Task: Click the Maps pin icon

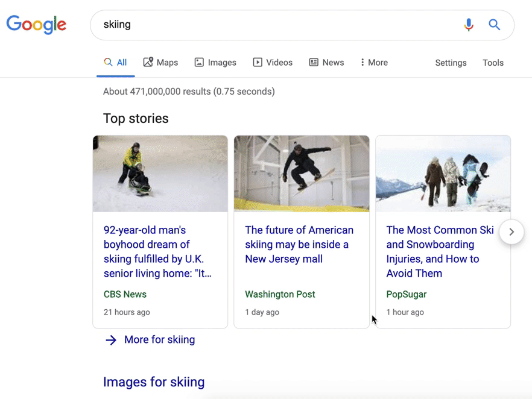Action: pyautogui.click(x=148, y=62)
